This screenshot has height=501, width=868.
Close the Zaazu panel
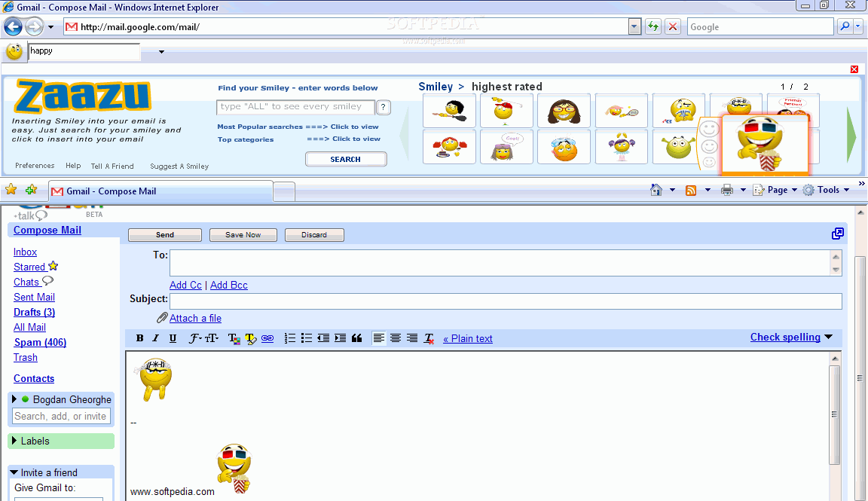[854, 69]
